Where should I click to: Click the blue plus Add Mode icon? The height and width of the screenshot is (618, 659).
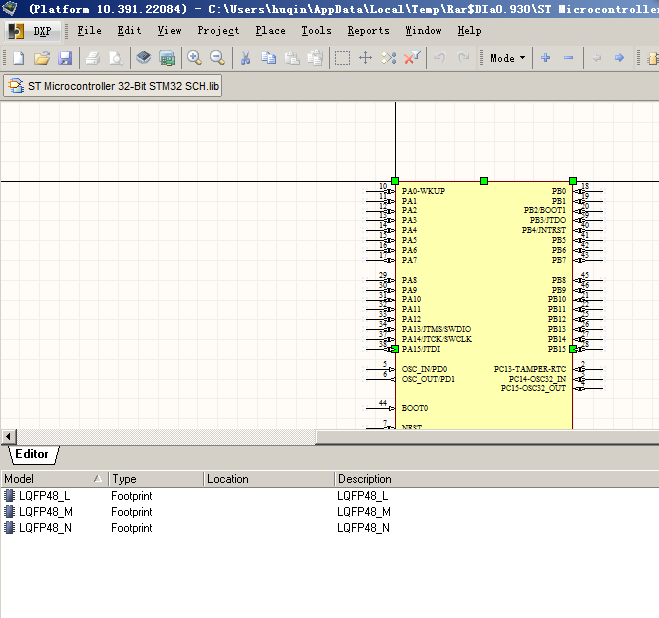546,58
